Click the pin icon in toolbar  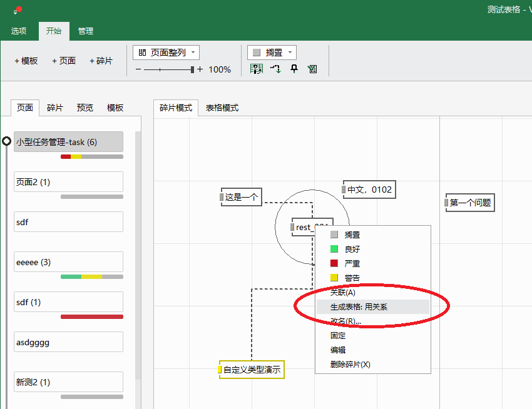[294, 69]
